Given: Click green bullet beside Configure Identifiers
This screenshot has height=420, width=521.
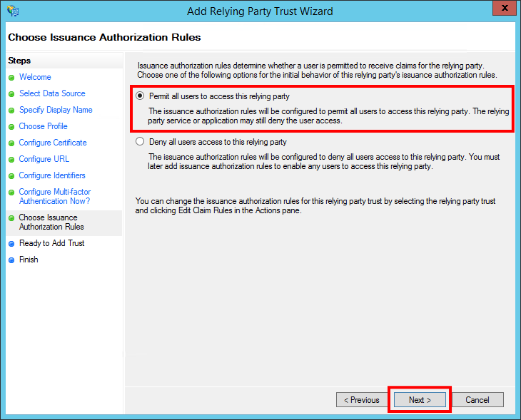Looking at the screenshot, I should click(11, 176).
